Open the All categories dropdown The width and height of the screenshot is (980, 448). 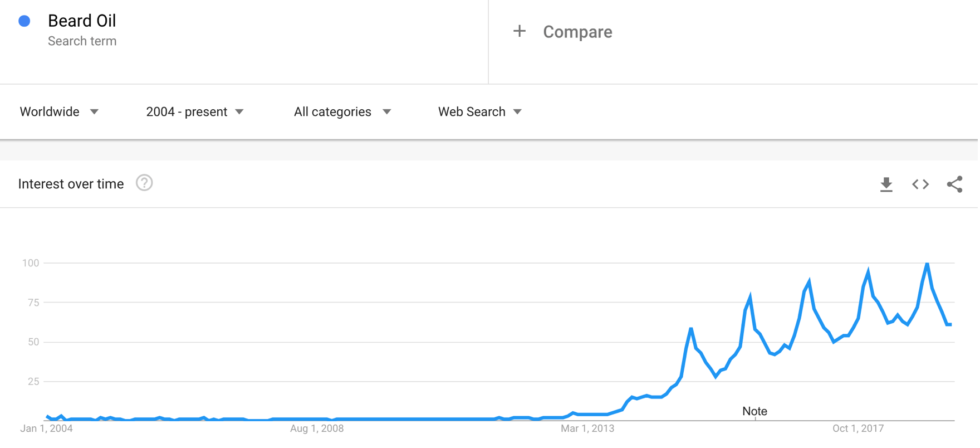(x=342, y=112)
